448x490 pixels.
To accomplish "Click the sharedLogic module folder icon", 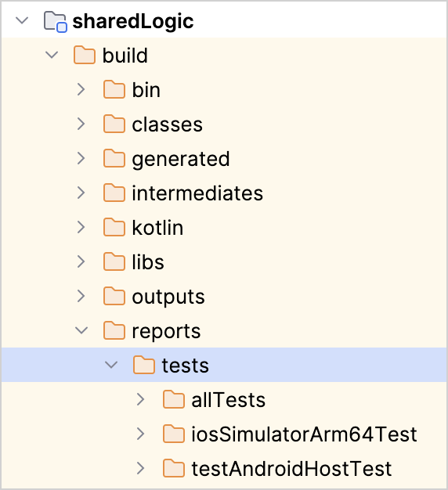I will (55, 21).
